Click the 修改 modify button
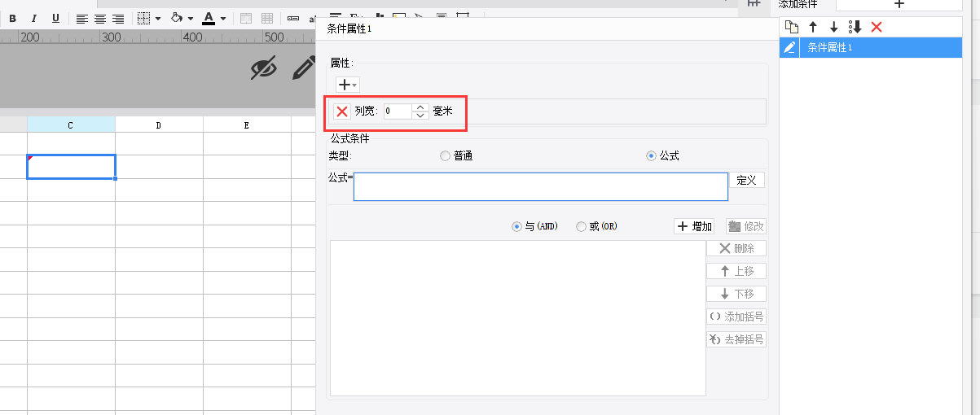This screenshot has height=415, width=980. (746, 227)
